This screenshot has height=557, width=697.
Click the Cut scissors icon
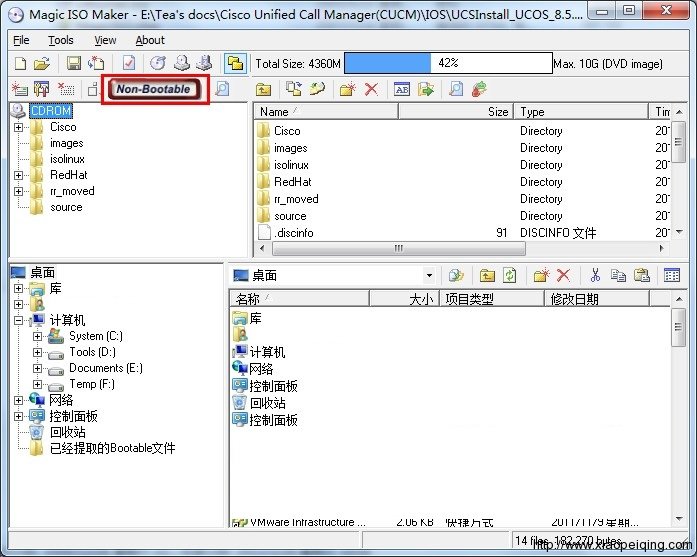(595, 276)
